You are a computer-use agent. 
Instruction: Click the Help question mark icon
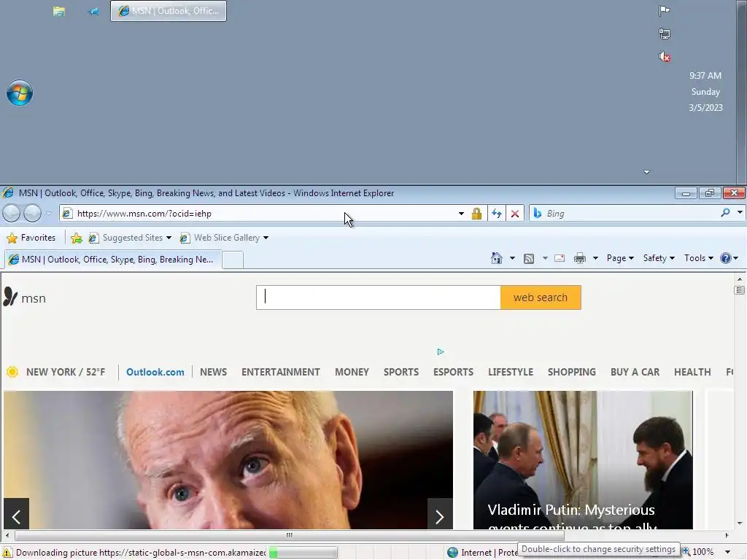point(726,258)
